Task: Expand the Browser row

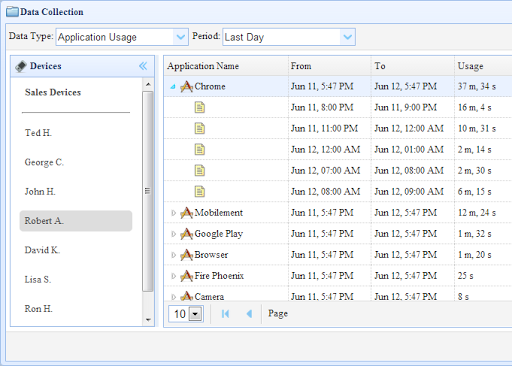Action: tap(173, 255)
